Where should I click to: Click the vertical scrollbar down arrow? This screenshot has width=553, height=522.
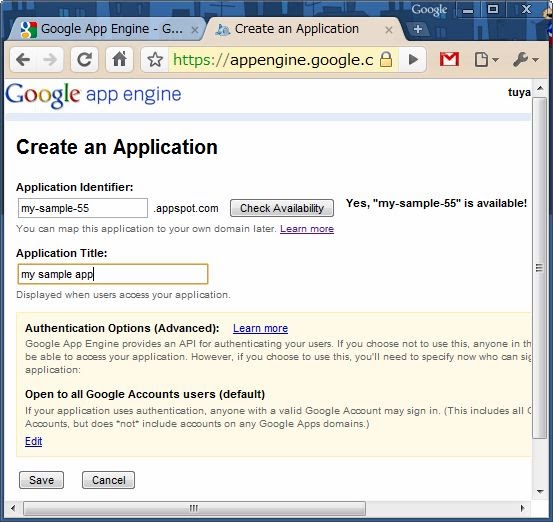click(540, 491)
